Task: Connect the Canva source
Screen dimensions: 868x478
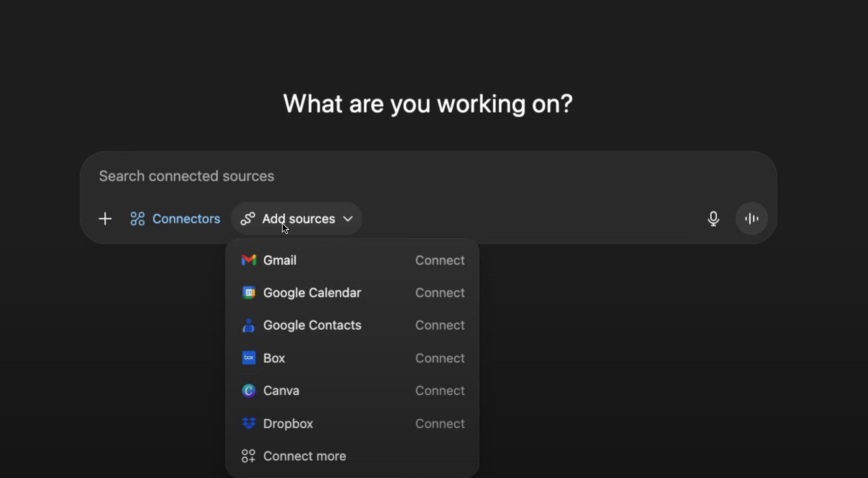Action: click(x=440, y=391)
